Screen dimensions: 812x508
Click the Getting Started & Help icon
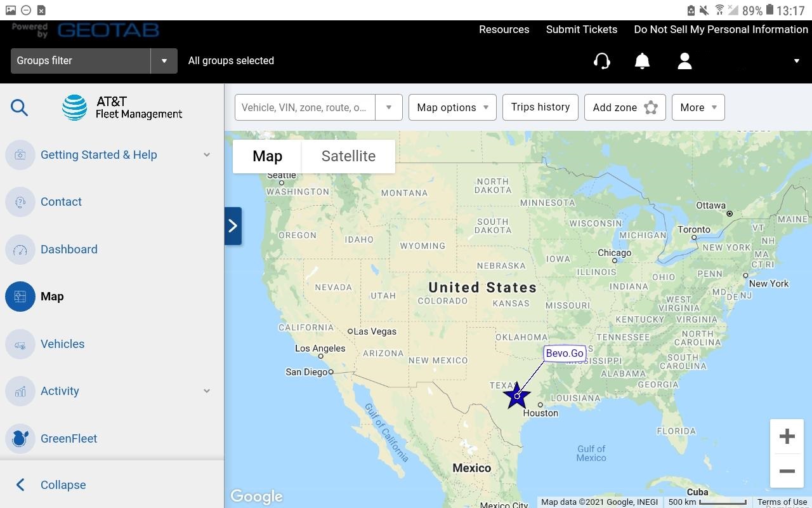click(20, 155)
